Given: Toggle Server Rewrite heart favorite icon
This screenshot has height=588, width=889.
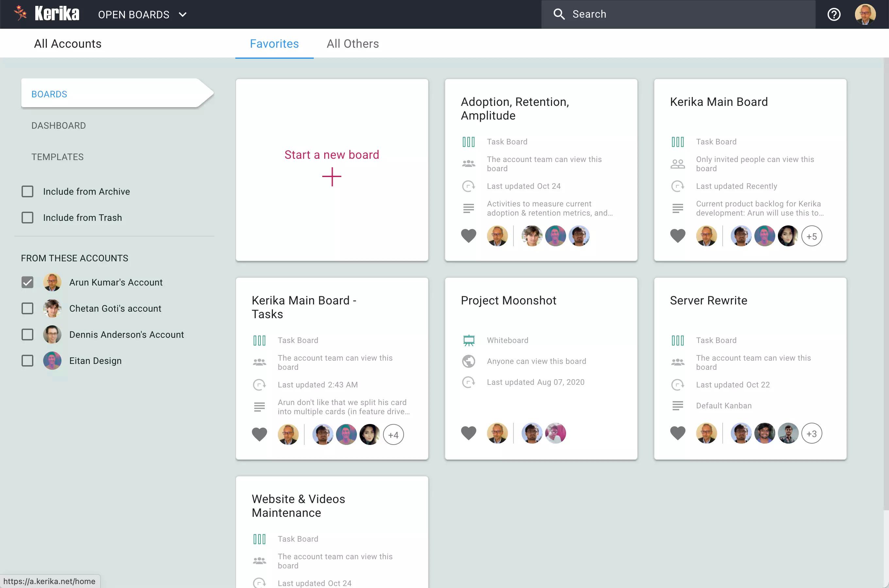Looking at the screenshot, I should pyautogui.click(x=678, y=433).
